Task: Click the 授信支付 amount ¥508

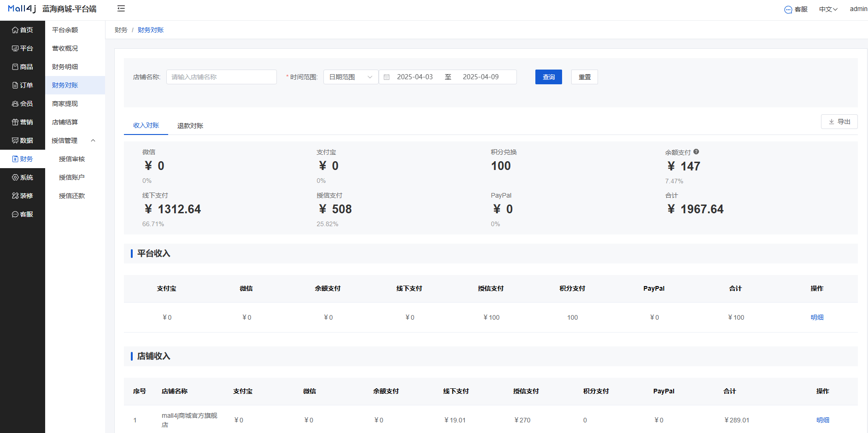Action: click(x=335, y=209)
